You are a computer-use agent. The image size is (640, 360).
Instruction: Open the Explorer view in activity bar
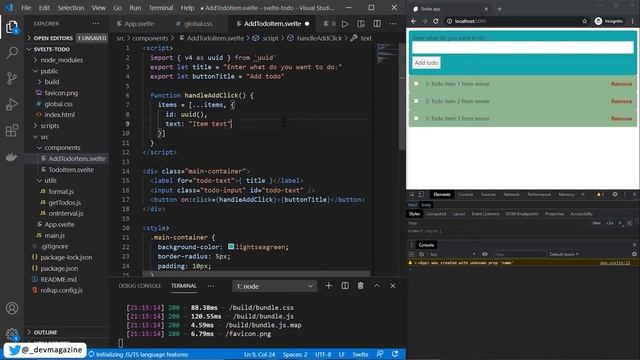(x=12, y=27)
